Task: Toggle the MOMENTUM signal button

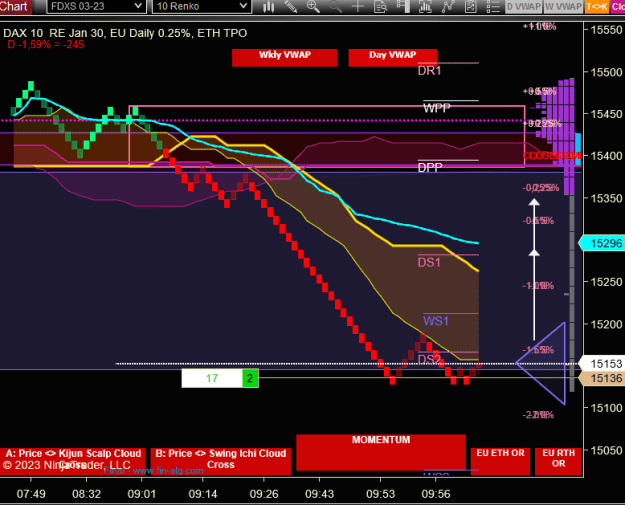Action: coord(381,452)
